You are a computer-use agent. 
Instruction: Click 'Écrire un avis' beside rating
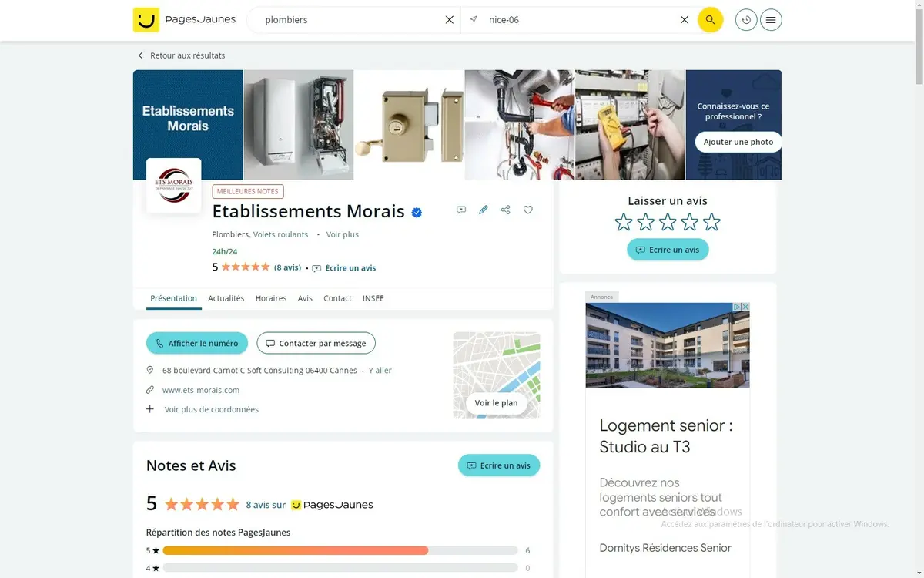click(344, 268)
